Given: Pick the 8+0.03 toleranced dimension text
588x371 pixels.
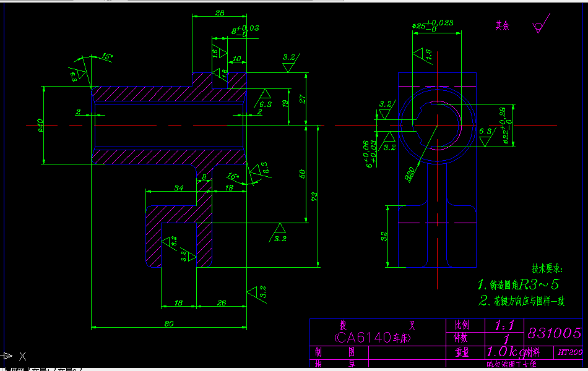Looking at the screenshot, I should (x=245, y=31).
